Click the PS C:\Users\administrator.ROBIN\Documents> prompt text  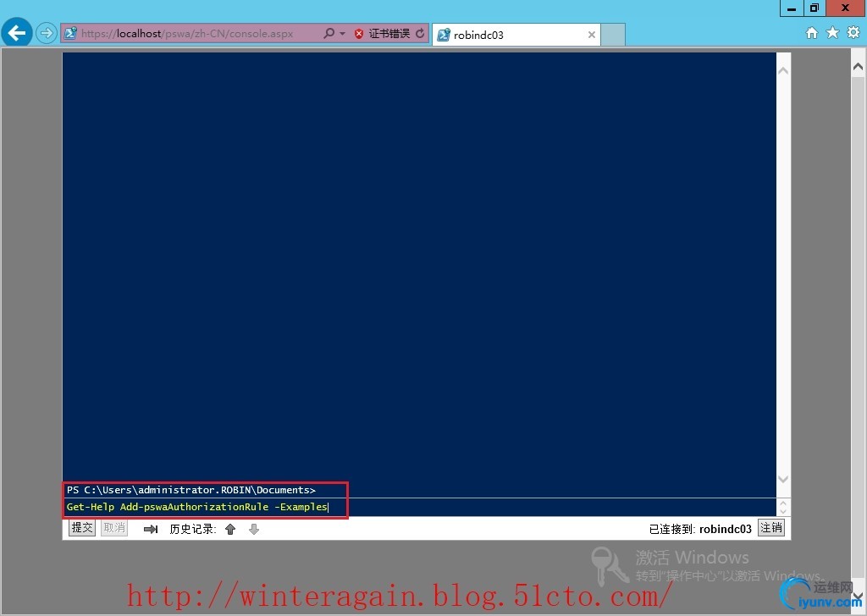pyautogui.click(x=191, y=490)
